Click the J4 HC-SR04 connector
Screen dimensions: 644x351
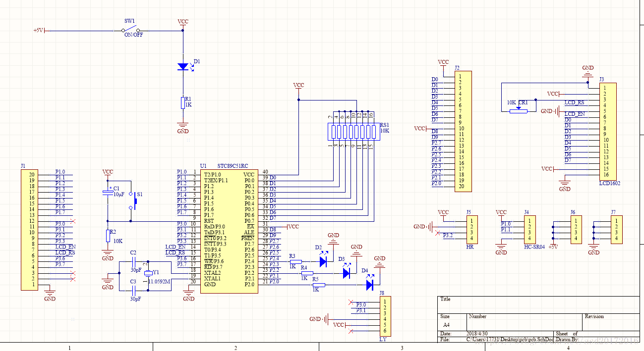(x=530, y=230)
